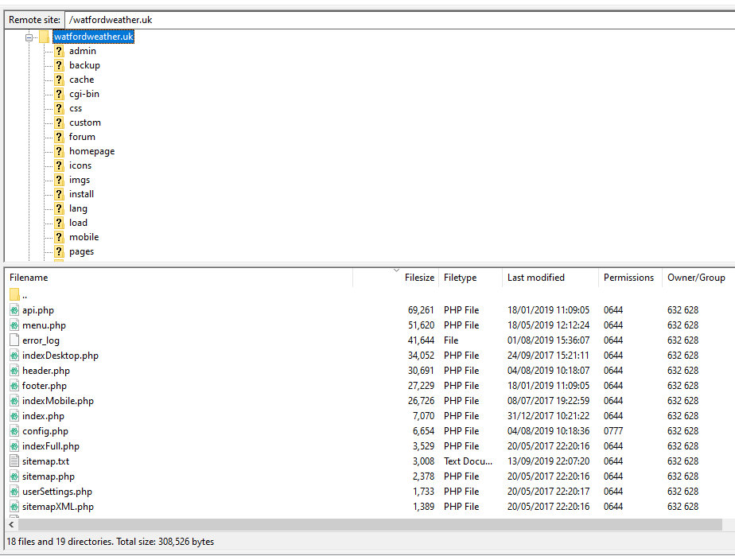This screenshot has height=560, width=735.
Task: Click the 0777 permissions value
Action: click(x=613, y=431)
